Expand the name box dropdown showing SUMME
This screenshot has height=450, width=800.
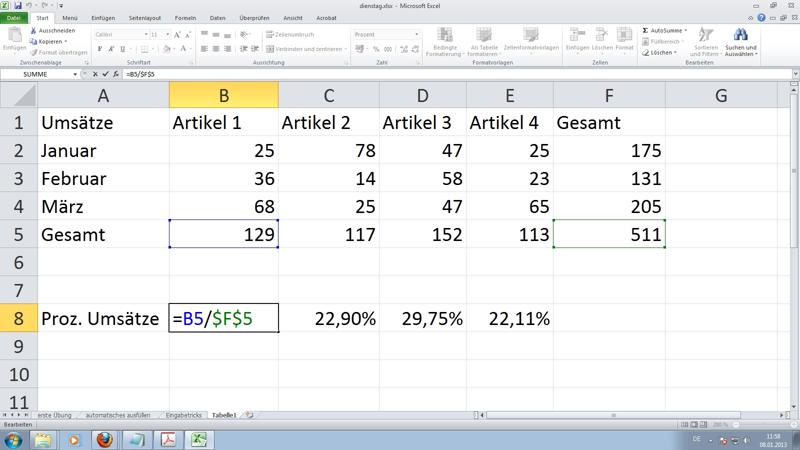click(x=75, y=74)
